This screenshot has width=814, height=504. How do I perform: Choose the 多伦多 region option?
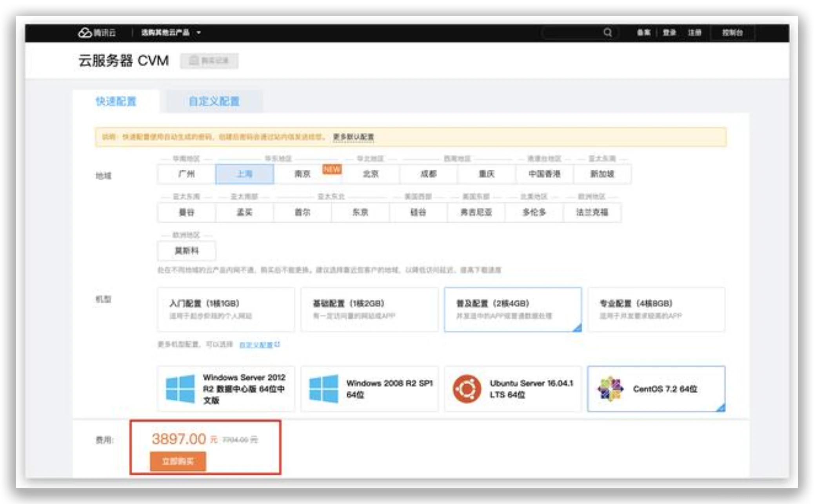[x=534, y=212]
